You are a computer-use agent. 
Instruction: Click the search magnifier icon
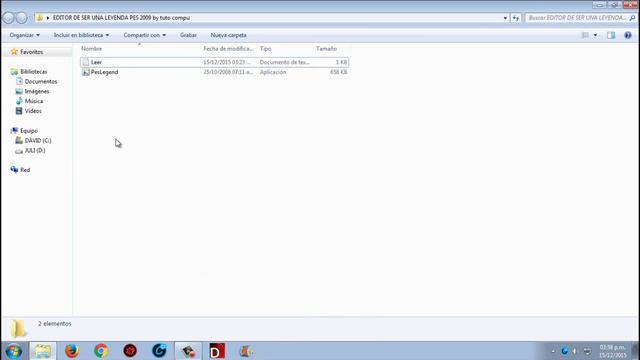[x=632, y=18]
